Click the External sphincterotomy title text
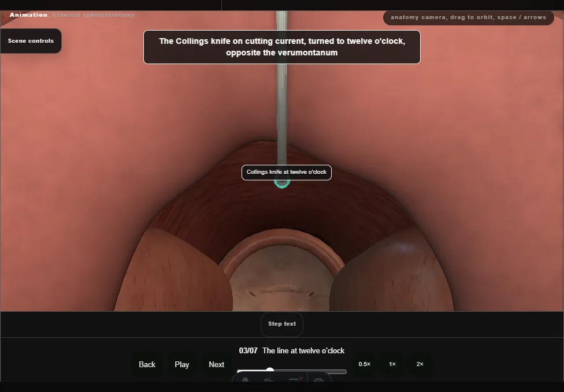Screen dimensions: 564x392 [94, 15]
